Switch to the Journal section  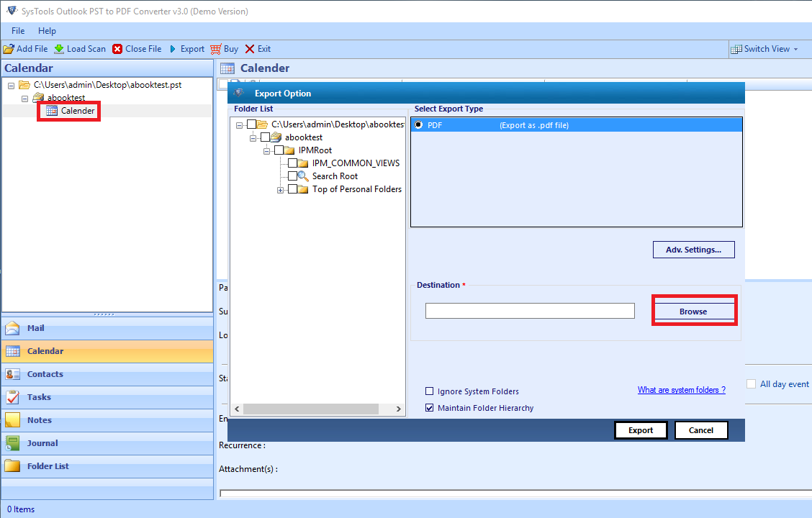point(107,443)
